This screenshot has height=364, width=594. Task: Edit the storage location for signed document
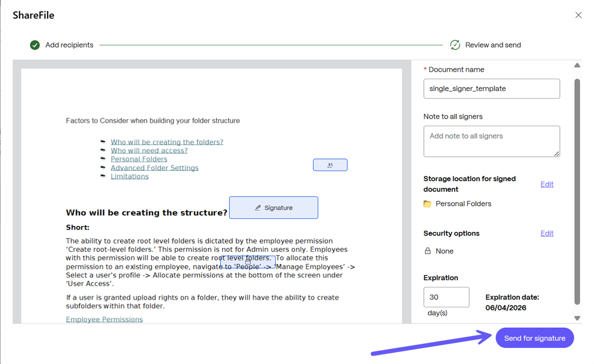[546, 184]
